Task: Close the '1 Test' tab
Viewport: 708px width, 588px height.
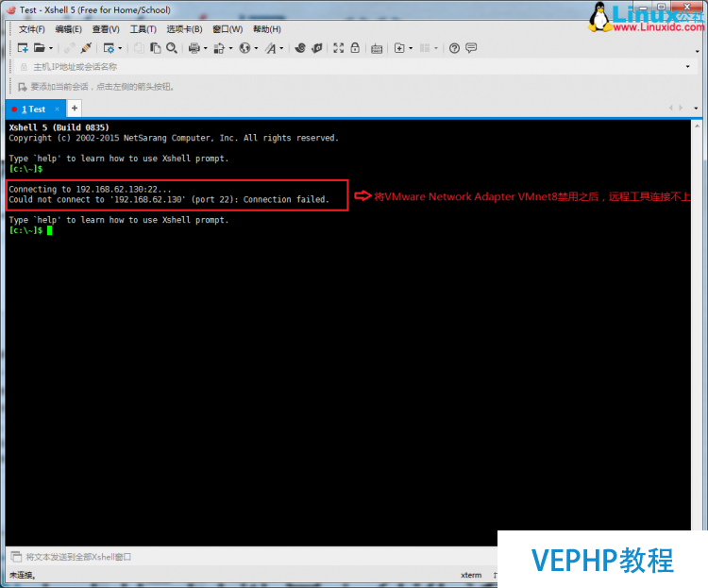Action: coord(57,109)
